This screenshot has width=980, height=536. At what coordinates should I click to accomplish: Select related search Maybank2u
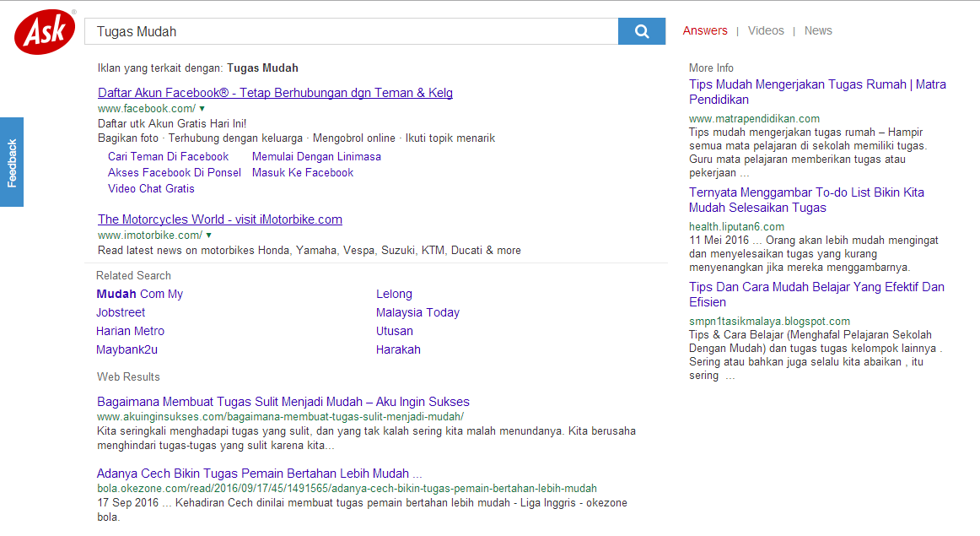tap(127, 349)
